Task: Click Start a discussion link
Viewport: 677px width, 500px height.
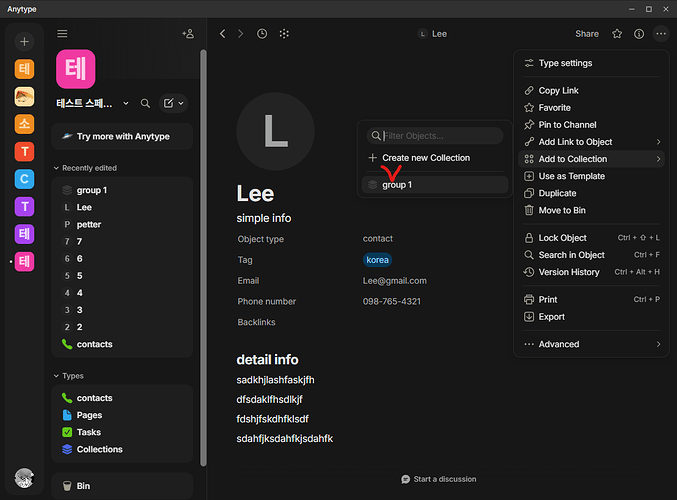Action: [439, 479]
